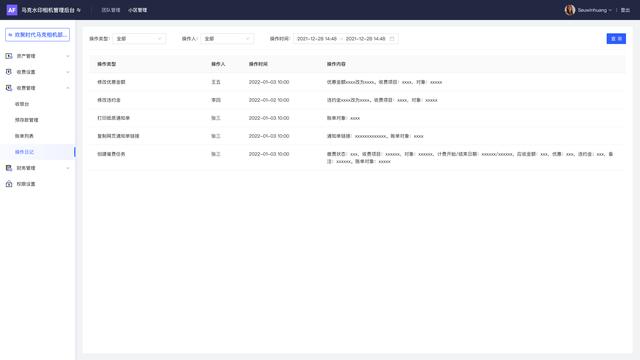Click the calendar icon in date range
Image resolution: width=640 pixels, height=360 pixels.
392,39
